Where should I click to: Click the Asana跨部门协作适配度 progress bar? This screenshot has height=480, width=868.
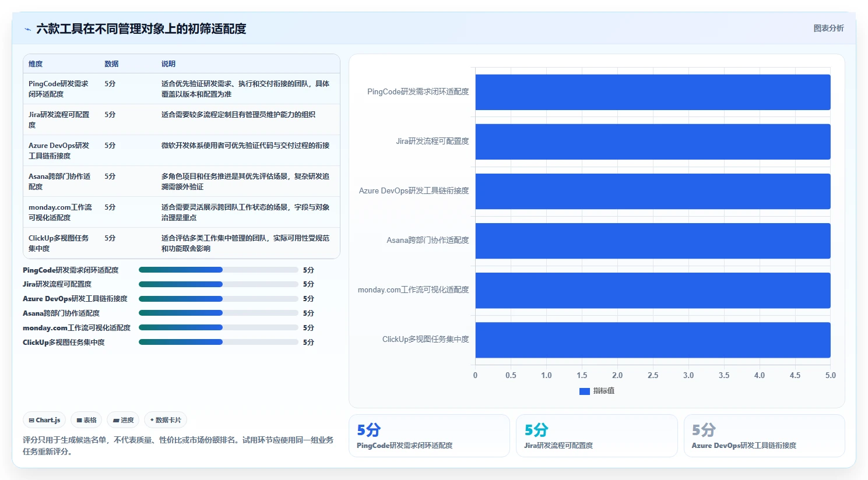(219, 313)
